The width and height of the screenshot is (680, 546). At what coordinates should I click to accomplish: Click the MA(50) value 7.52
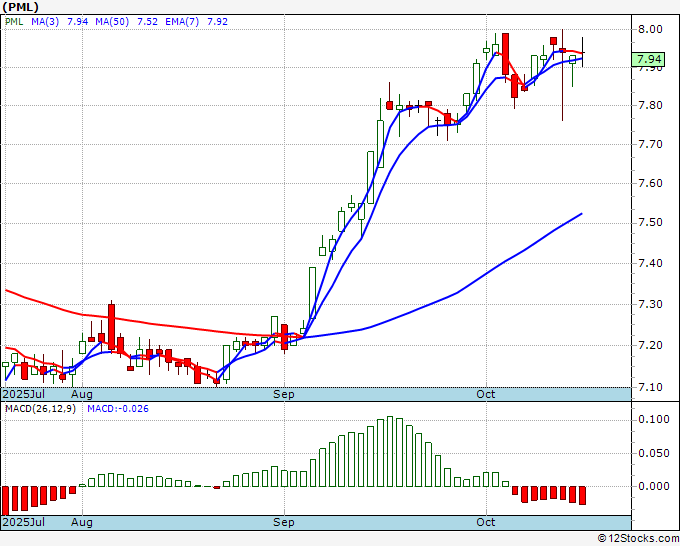coord(147,22)
